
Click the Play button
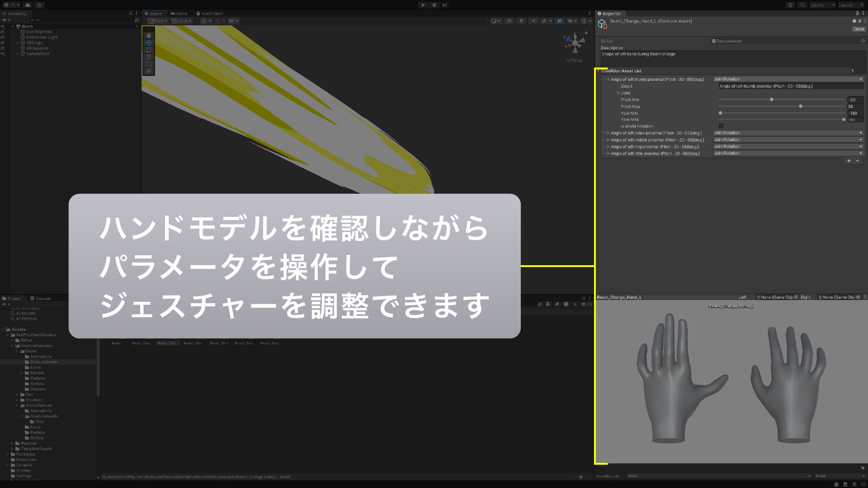[x=423, y=5]
